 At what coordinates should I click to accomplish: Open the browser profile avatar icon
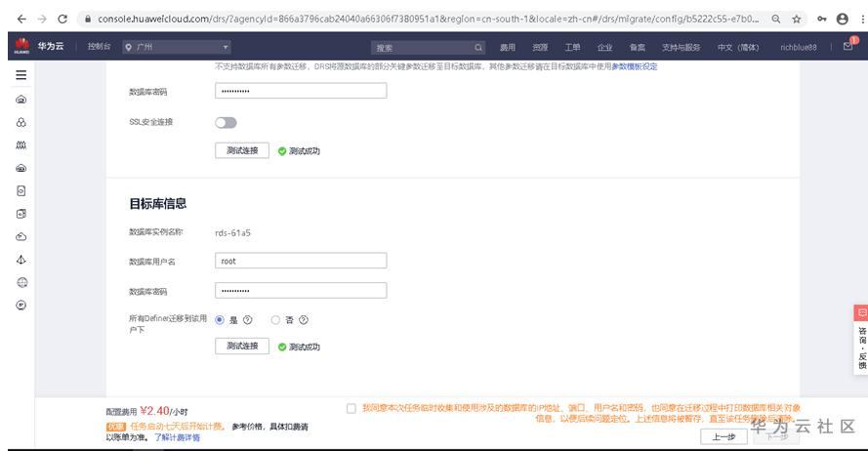[843, 19]
